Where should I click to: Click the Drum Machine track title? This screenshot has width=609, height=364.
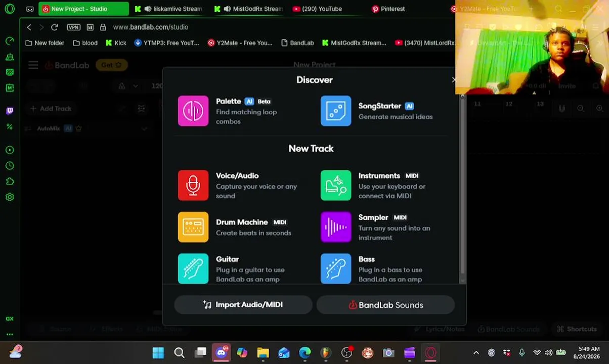(x=242, y=222)
